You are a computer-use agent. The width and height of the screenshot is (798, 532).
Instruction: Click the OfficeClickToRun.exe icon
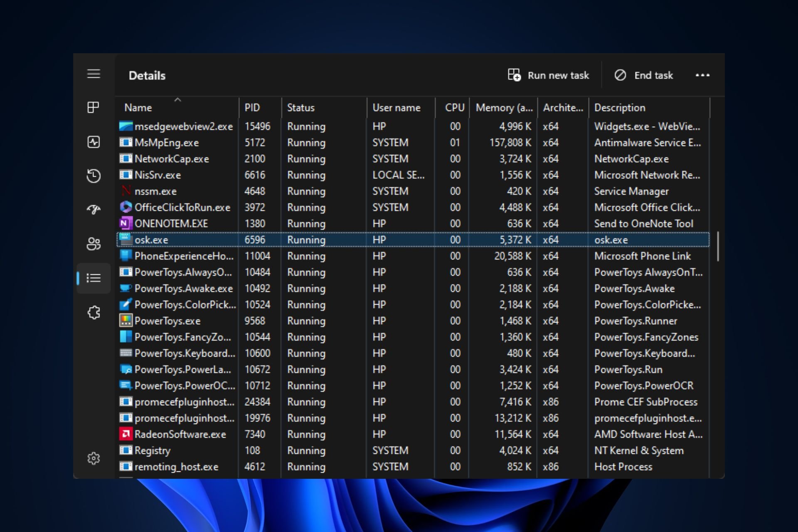(126, 207)
